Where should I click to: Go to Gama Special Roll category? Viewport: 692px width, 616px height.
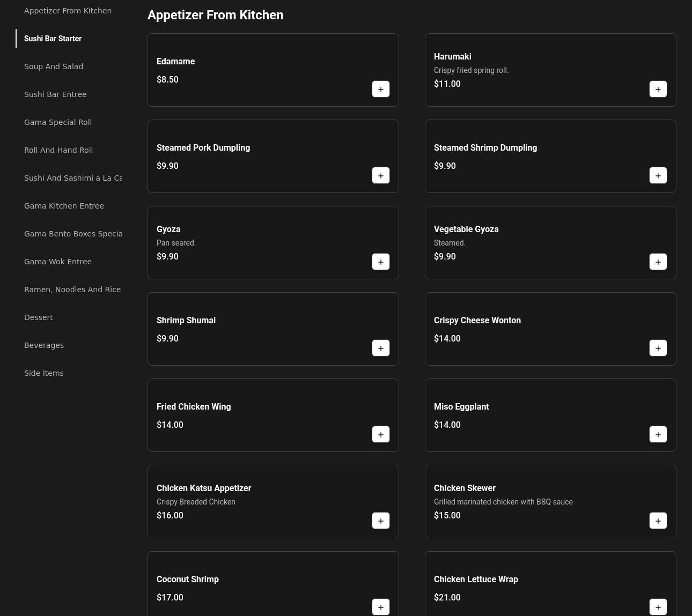(58, 122)
